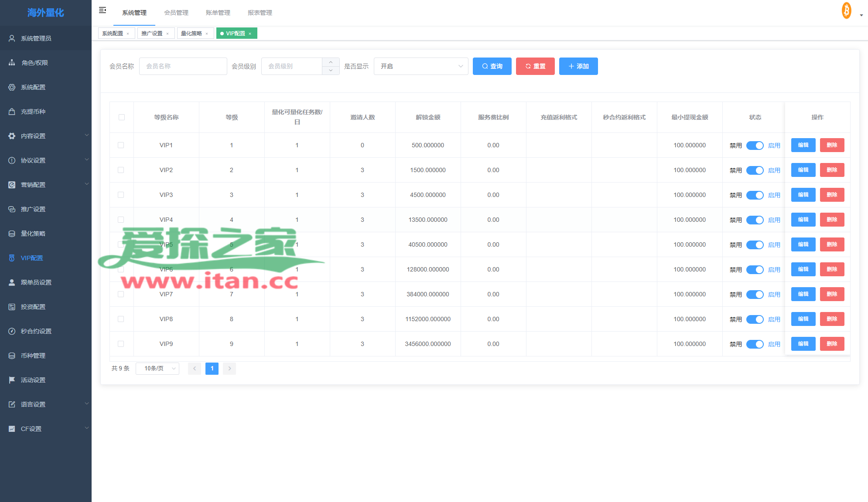Click the 系统配置 gear icon in sidebar
Viewport: 868px width, 502px height.
(x=12, y=87)
